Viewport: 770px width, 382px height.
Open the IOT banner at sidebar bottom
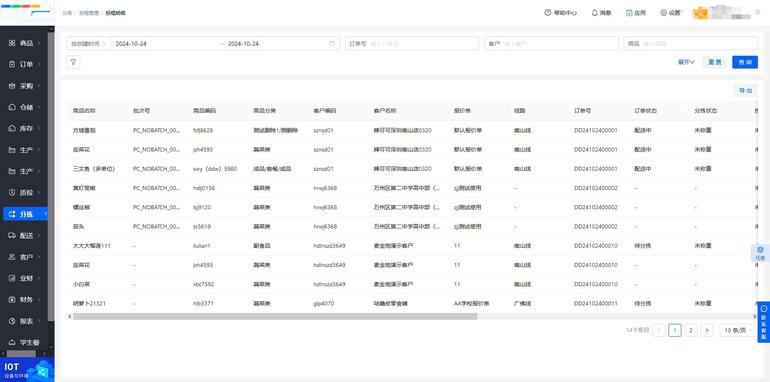coord(27,370)
